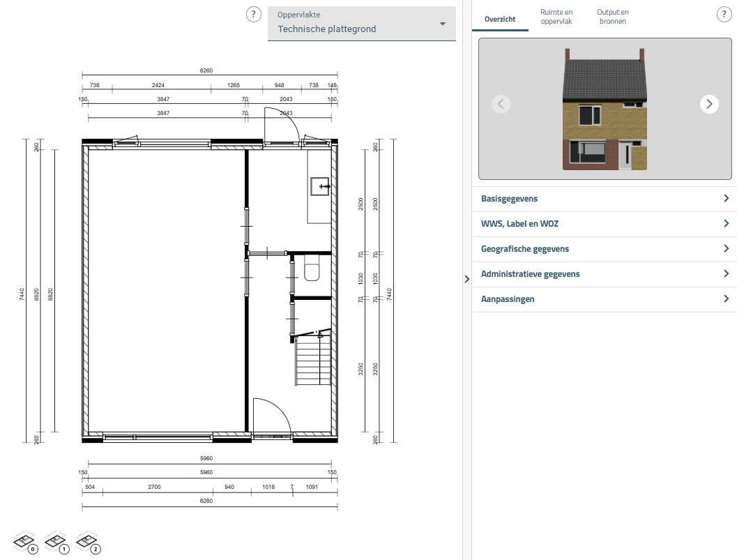Click the staircase in the floor plan

point(314,361)
